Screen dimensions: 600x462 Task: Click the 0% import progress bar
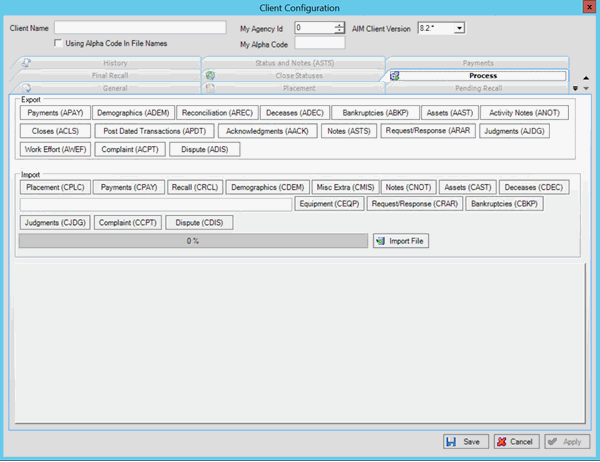[193, 241]
